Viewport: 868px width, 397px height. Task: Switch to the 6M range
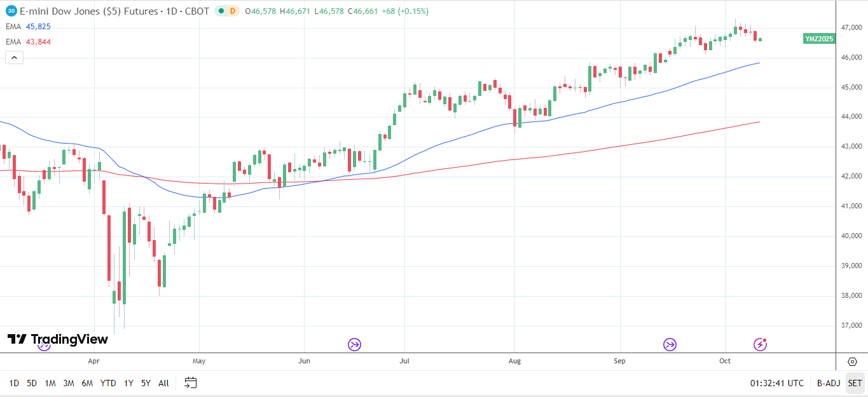pyautogui.click(x=87, y=383)
